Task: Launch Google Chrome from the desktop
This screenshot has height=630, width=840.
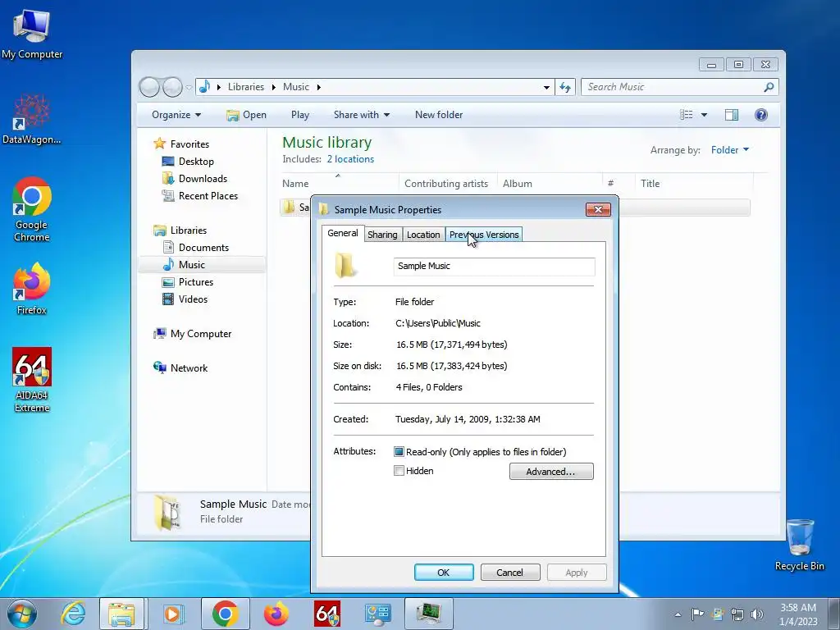Action: coord(32,209)
